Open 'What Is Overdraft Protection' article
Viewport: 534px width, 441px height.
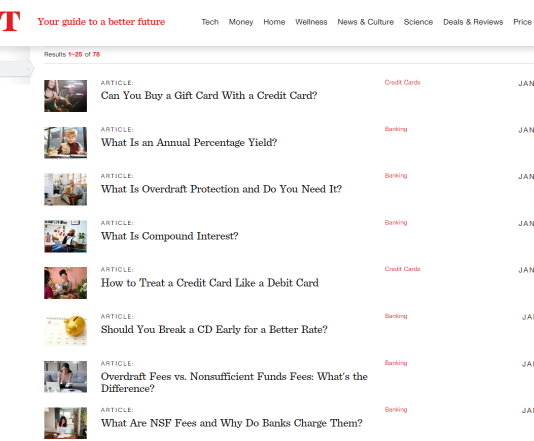[x=221, y=189]
